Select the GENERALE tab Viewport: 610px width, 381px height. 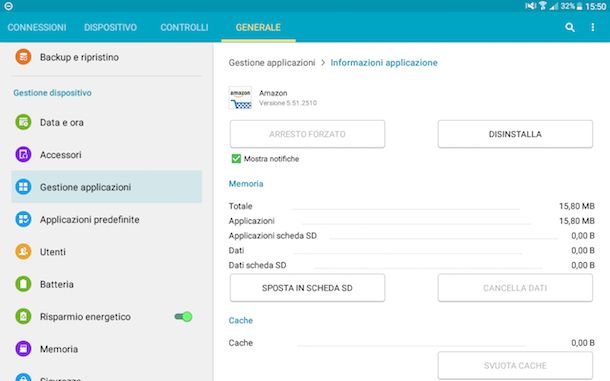pos(258,27)
